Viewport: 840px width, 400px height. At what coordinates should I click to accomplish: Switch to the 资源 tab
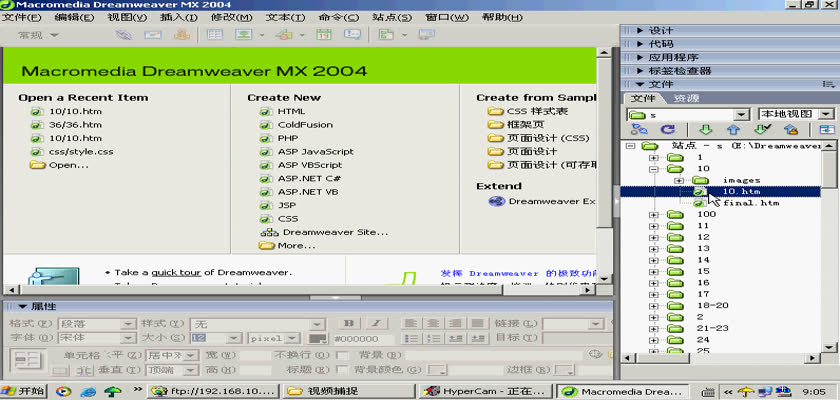tap(686, 99)
